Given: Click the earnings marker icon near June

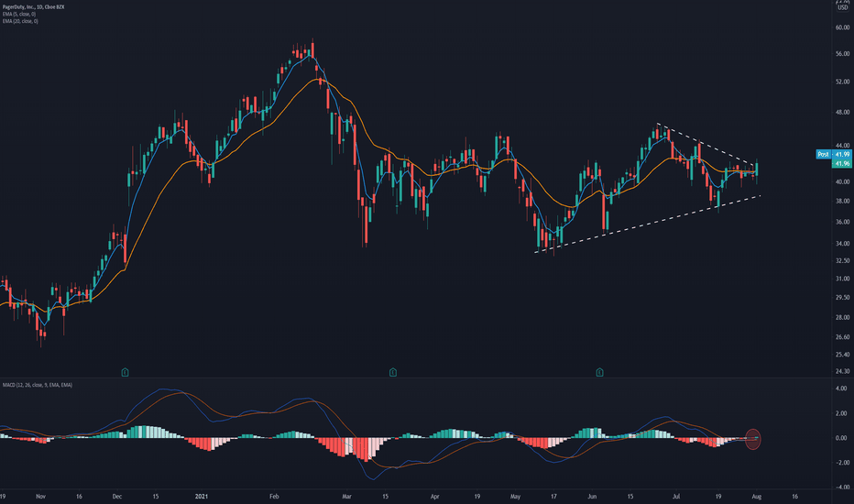Looking at the screenshot, I should [599, 373].
